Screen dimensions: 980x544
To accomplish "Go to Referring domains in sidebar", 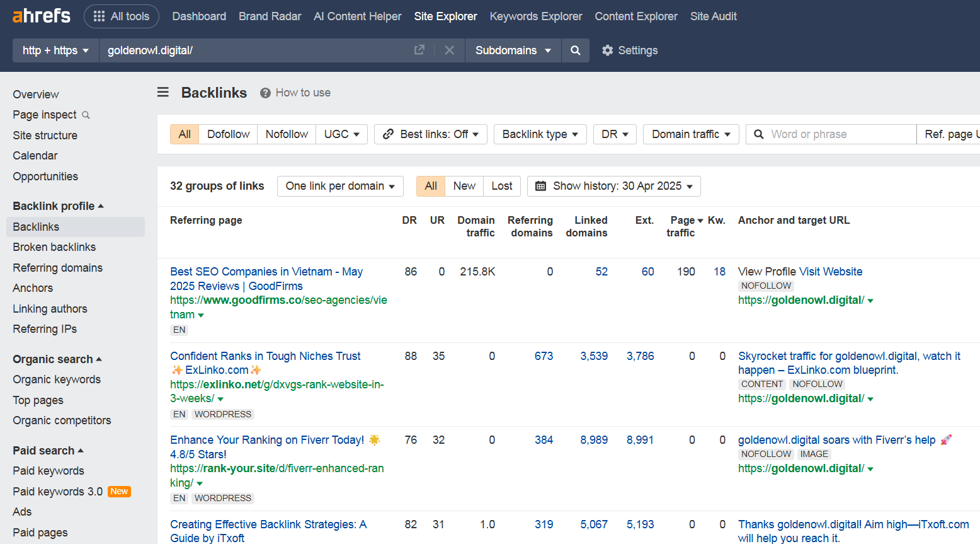I will 57,268.
